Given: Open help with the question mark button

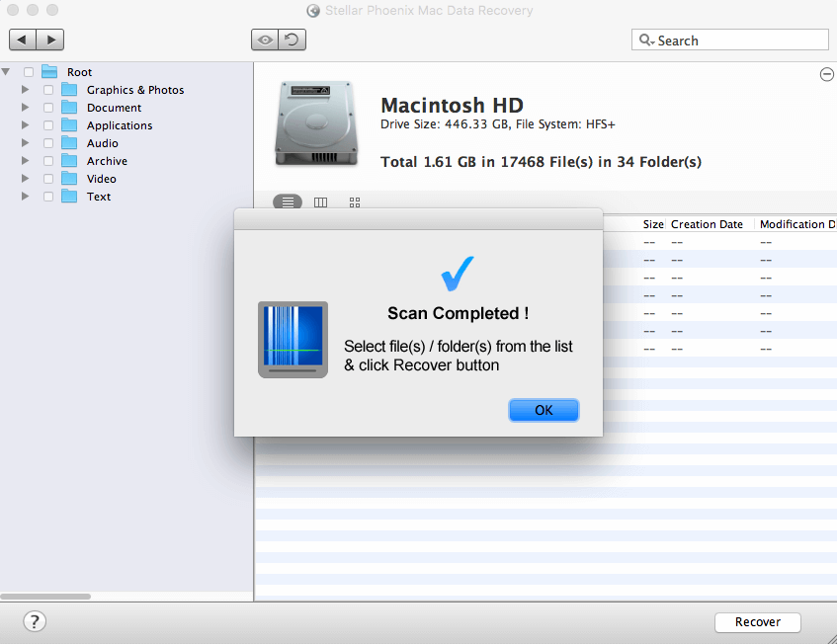Looking at the screenshot, I should coord(35,621).
